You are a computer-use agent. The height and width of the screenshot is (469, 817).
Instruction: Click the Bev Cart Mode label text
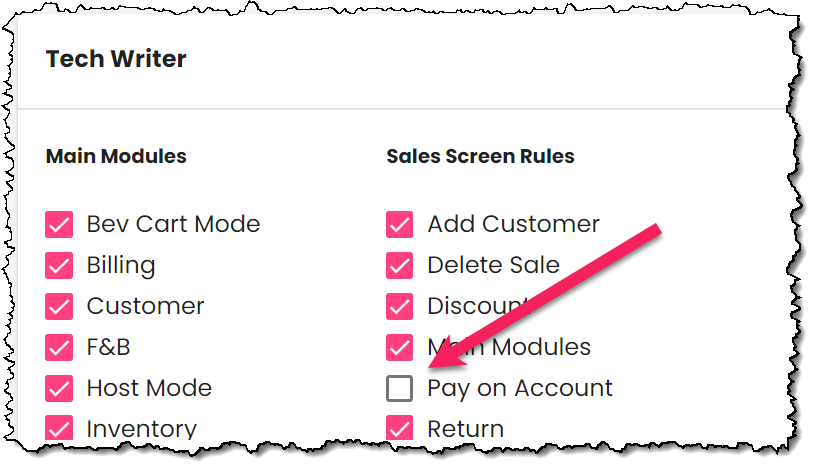(173, 224)
